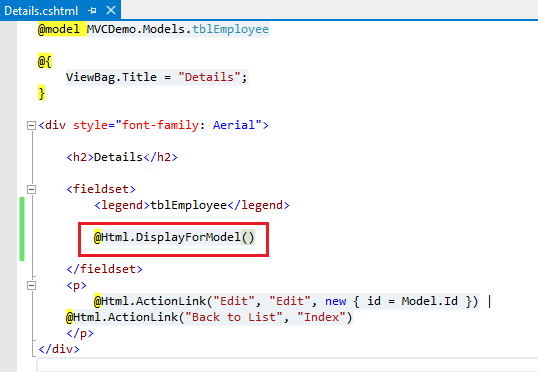Viewport: 538px width, 372px height.
Task: Click the tblEmployee type in model directive
Action: 230,29
